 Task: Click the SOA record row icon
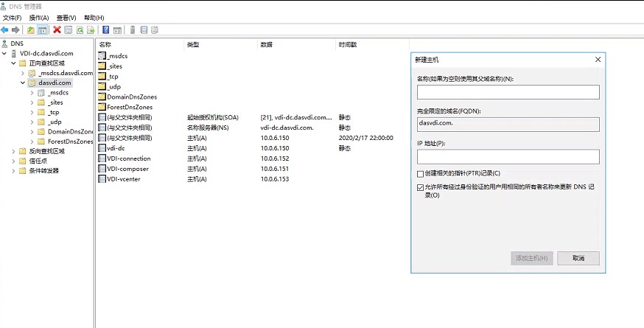coord(102,117)
